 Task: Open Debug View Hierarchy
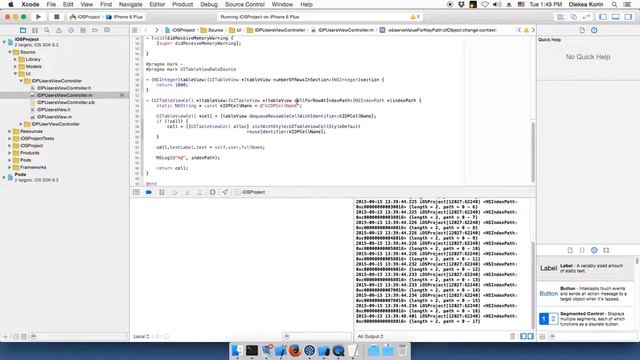point(213,192)
